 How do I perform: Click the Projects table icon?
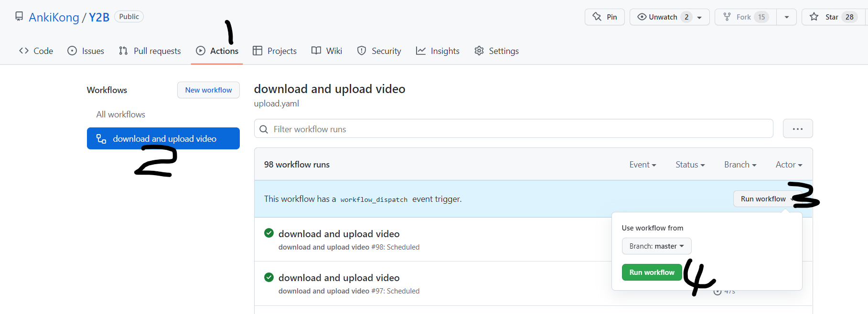(257, 51)
